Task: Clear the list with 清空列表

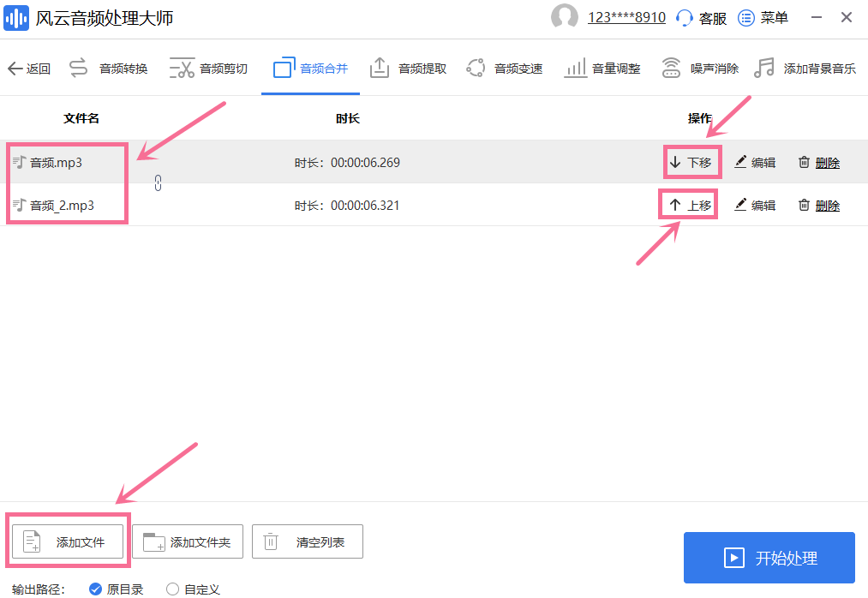Action: click(308, 541)
